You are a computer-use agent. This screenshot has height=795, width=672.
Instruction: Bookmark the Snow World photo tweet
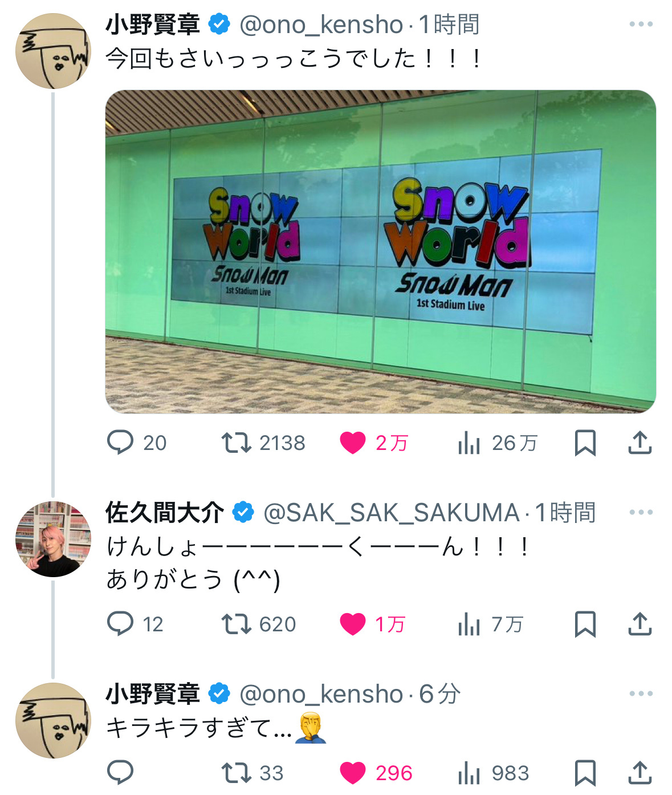click(585, 443)
